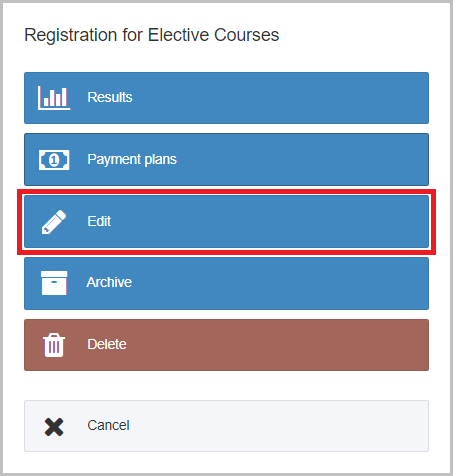Select the highlighted Edit button
The image size is (453, 476).
click(226, 222)
